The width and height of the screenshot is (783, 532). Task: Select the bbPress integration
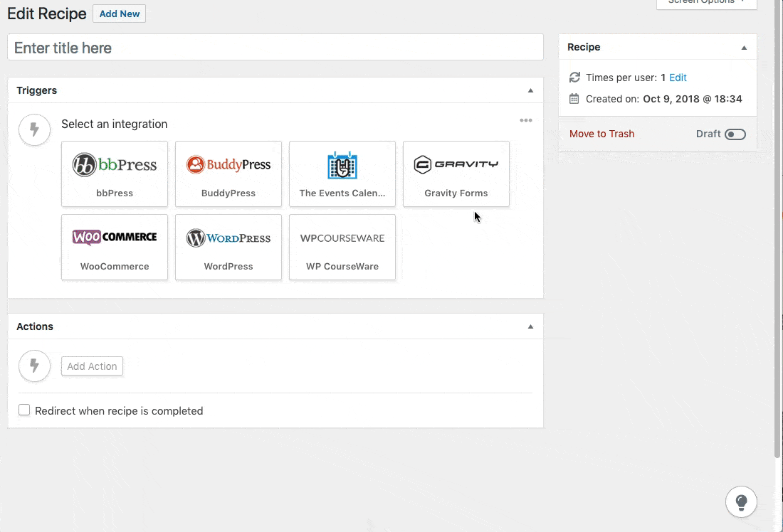[115, 174]
